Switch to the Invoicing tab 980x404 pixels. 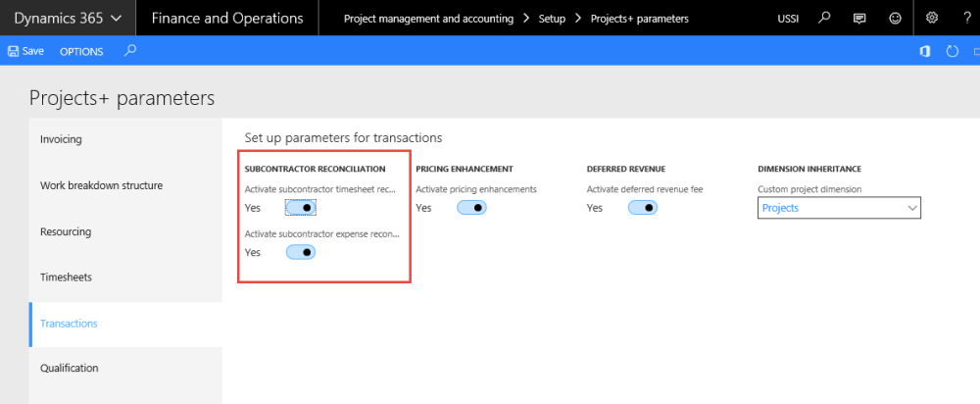click(x=61, y=139)
